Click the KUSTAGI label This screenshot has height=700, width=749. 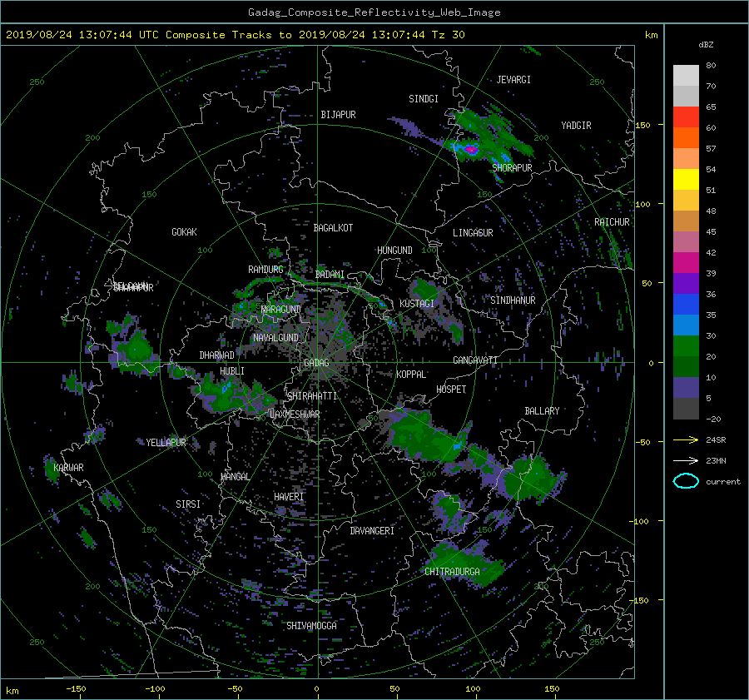click(417, 304)
